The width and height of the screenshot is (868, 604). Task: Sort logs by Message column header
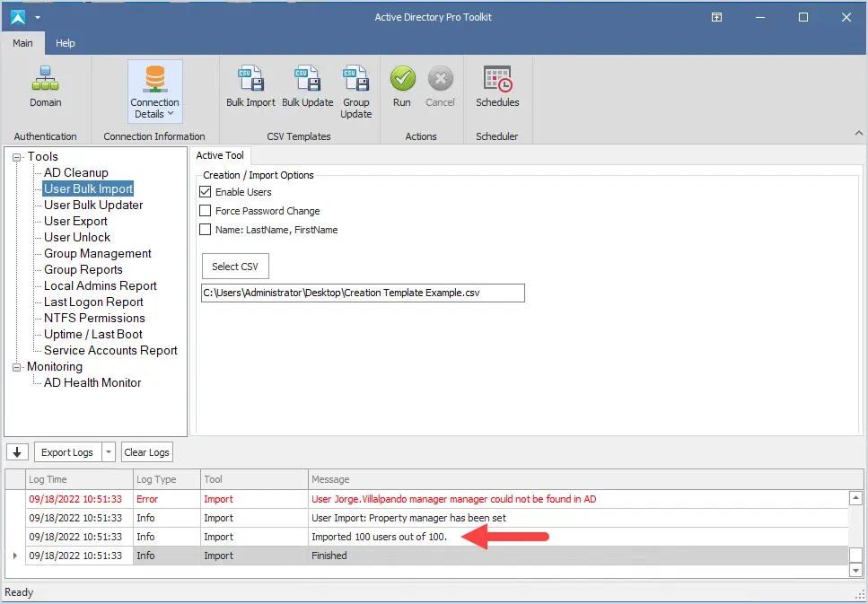pyautogui.click(x=585, y=479)
